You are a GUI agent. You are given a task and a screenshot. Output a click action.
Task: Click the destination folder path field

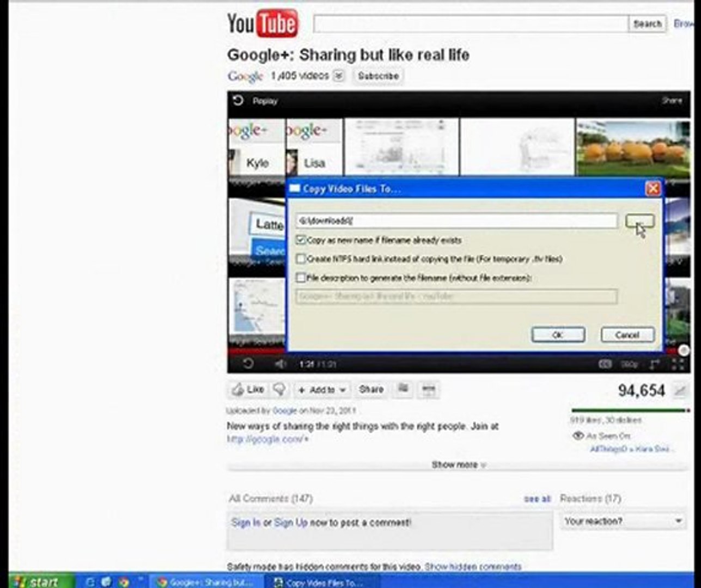click(x=457, y=220)
